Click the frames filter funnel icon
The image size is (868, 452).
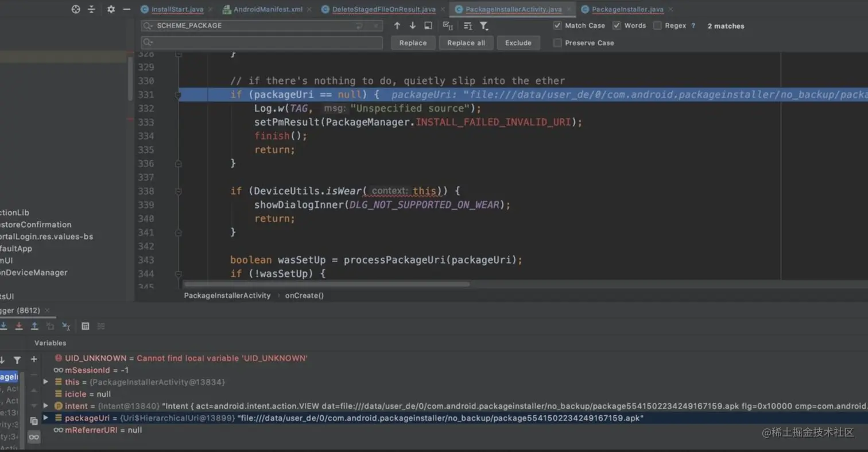(17, 360)
